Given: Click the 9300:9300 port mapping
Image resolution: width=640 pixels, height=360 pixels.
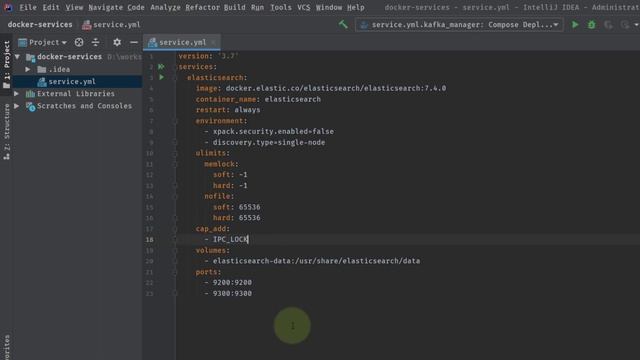Looking at the screenshot, I should (232, 293).
